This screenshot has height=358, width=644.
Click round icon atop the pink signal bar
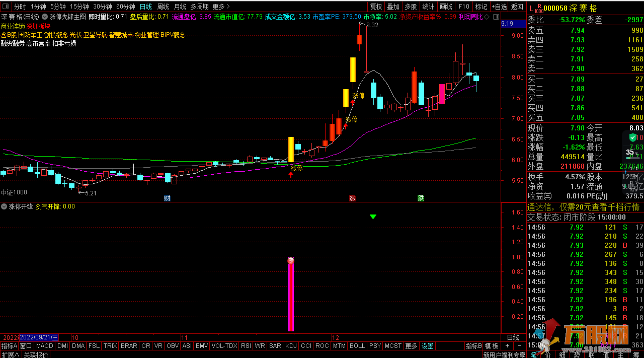[291, 260]
